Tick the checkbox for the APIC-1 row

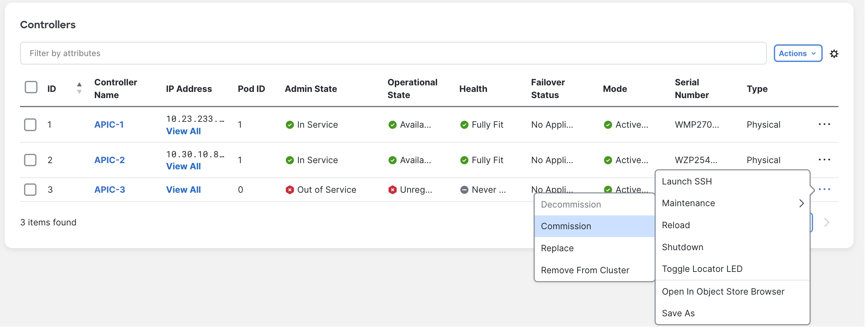30,125
